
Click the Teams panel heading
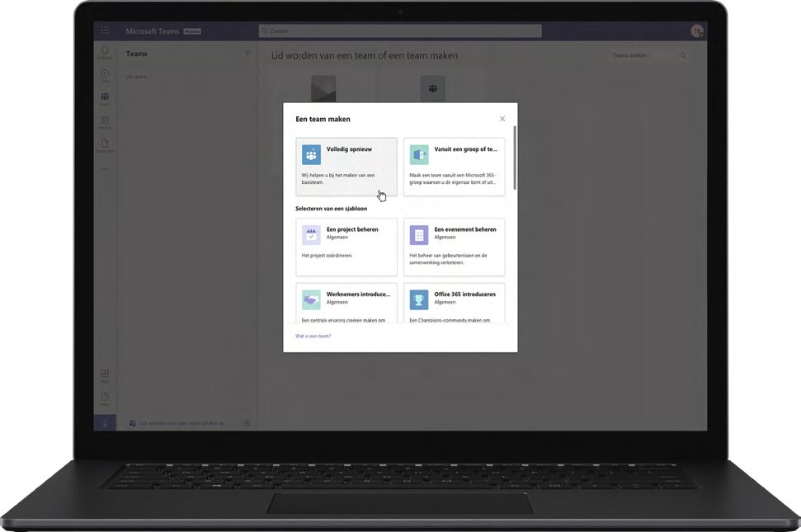point(136,54)
